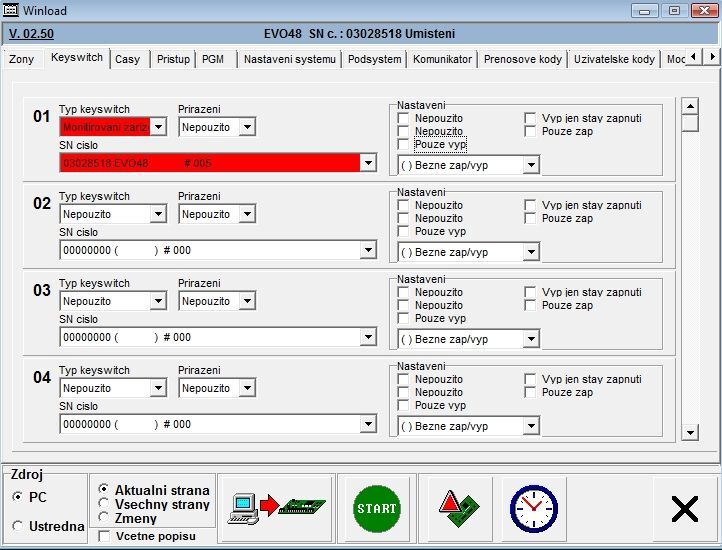Image resolution: width=722 pixels, height=550 pixels.
Task: Toggle the Vcetne popisu checkbox
Action: tap(105, 537)
